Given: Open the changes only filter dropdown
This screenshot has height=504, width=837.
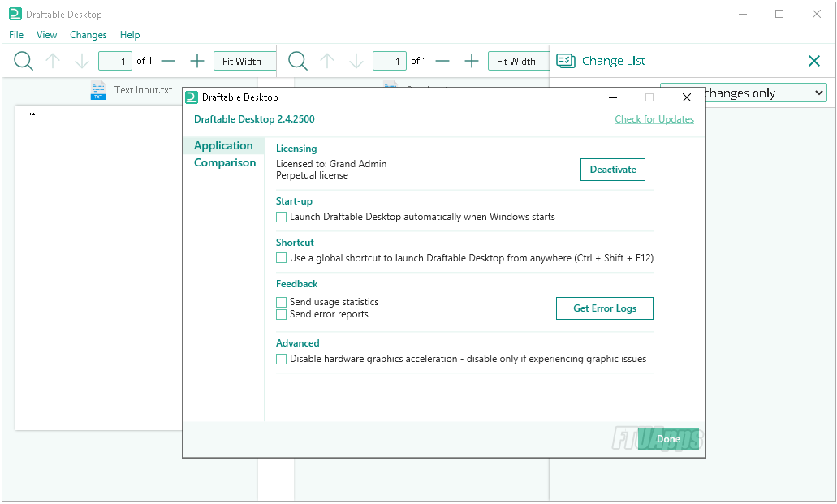Looking at the screenshot, I should [766, 93].
